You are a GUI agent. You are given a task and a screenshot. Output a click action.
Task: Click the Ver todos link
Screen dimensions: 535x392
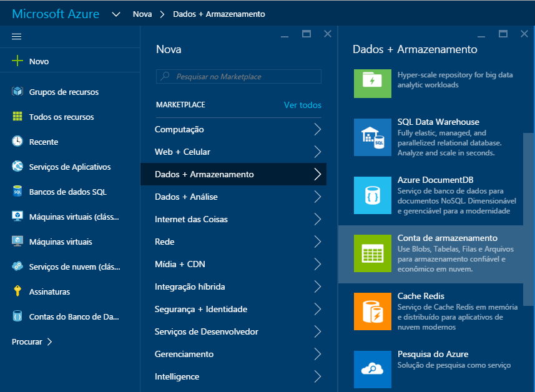pos(303,105)
